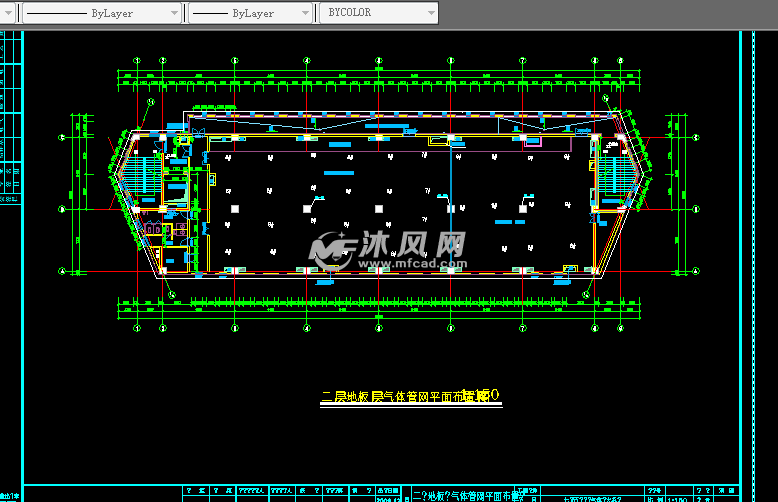
Task: Select the top-left green grid axis bubble
Action: click(137, 60)
